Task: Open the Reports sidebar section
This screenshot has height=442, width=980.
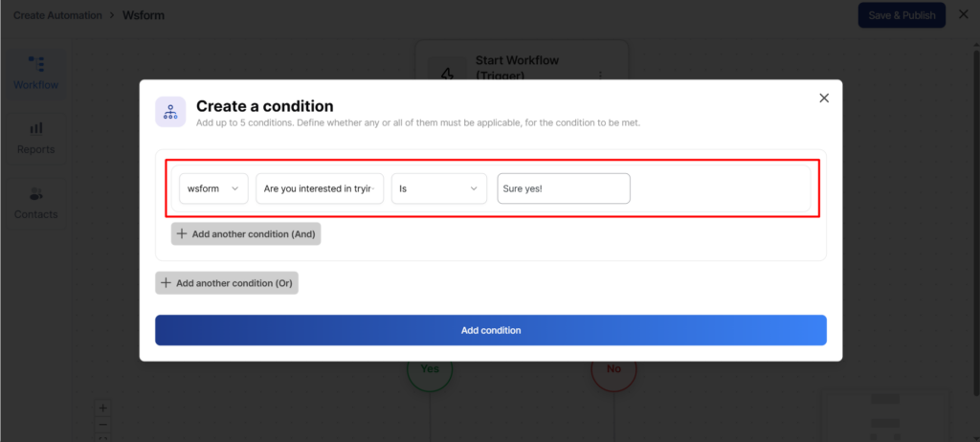Action: pyautogui.click(x=35, y=138)
